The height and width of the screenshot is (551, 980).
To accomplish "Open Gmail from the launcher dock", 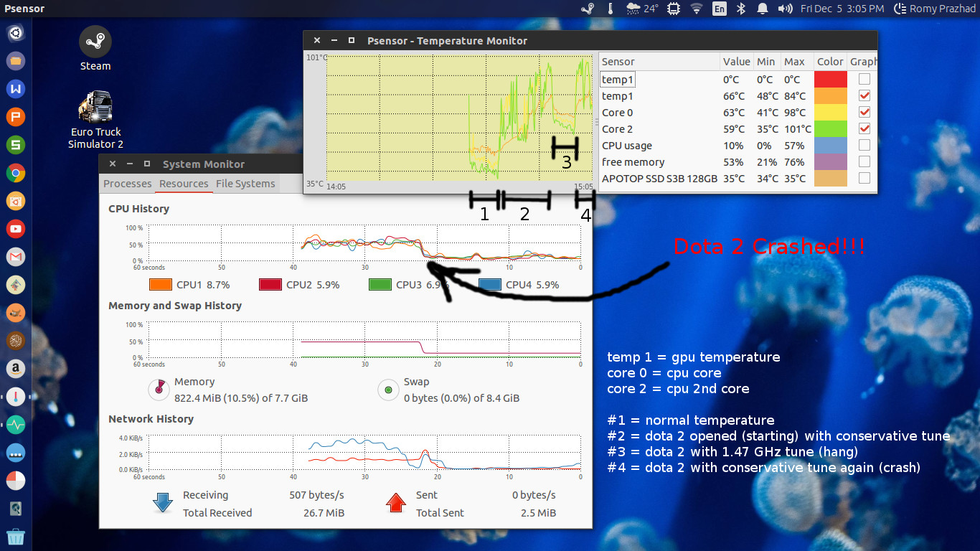I will [16, 256].
